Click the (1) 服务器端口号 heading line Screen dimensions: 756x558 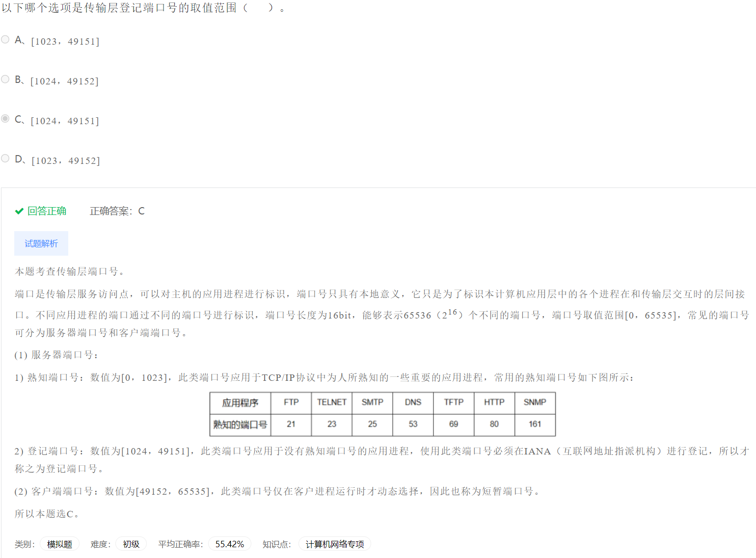pos(56,355)
